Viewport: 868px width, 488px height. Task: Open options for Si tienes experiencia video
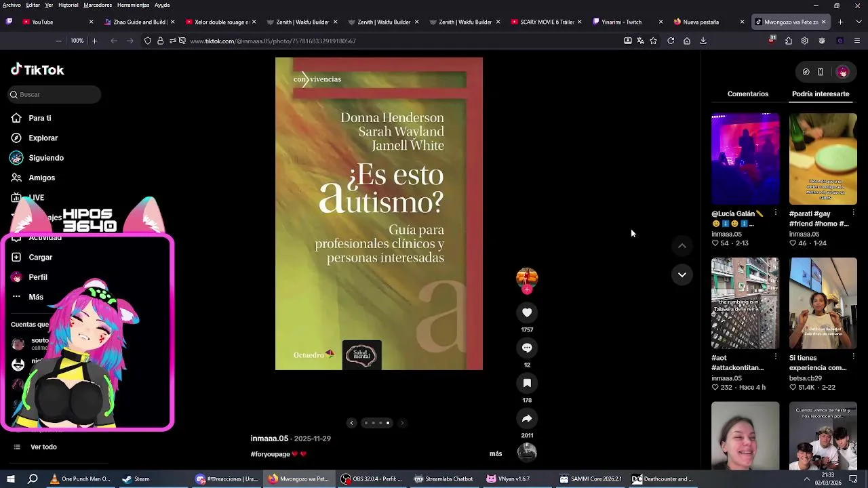pyautogui.click(x=853, y=357)
